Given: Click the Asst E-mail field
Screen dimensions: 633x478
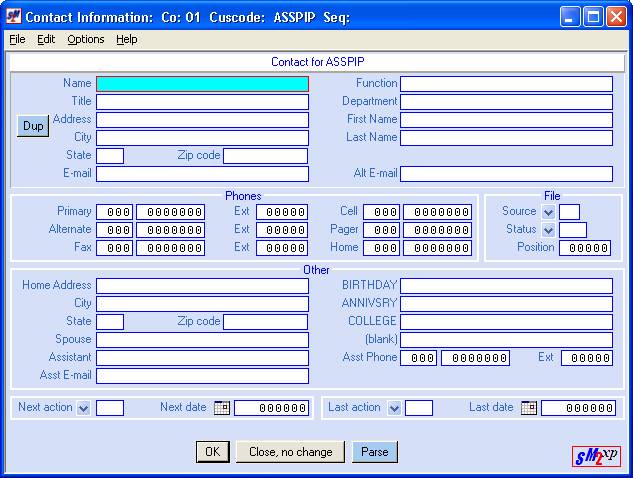Looking at the screenshot, I should pos(202,376).
